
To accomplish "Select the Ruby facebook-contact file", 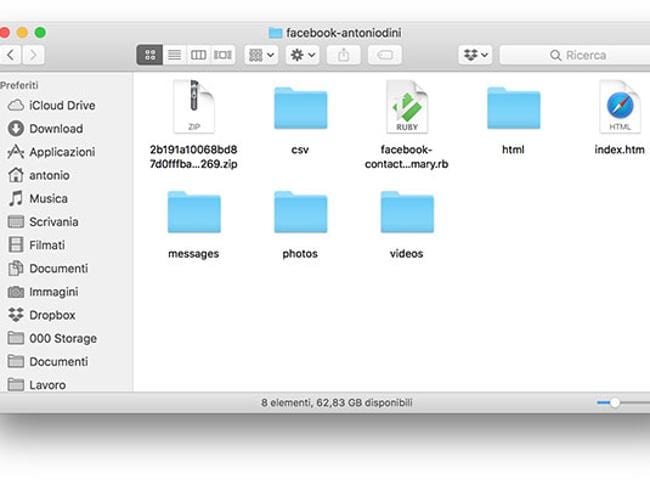I will (407, 108).
